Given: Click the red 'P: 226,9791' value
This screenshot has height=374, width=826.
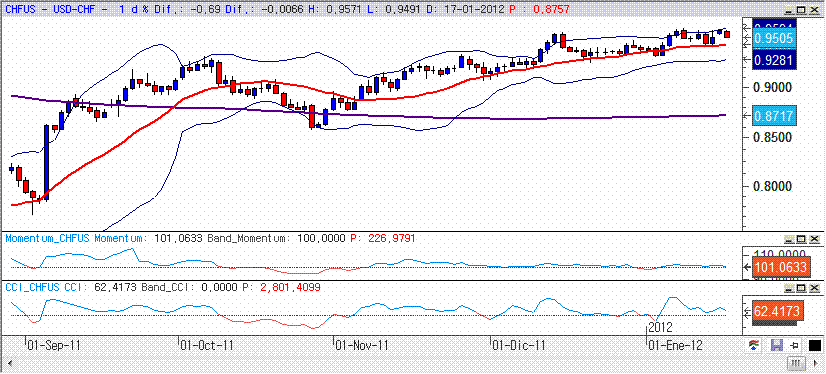Looking at the screenshot, I should (383, 238).
